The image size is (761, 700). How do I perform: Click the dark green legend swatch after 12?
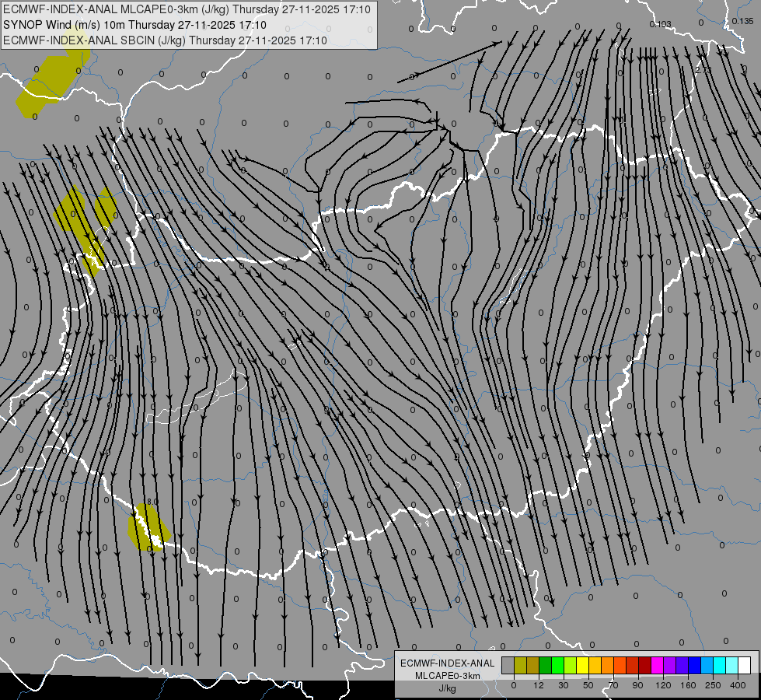coord(546,665)
